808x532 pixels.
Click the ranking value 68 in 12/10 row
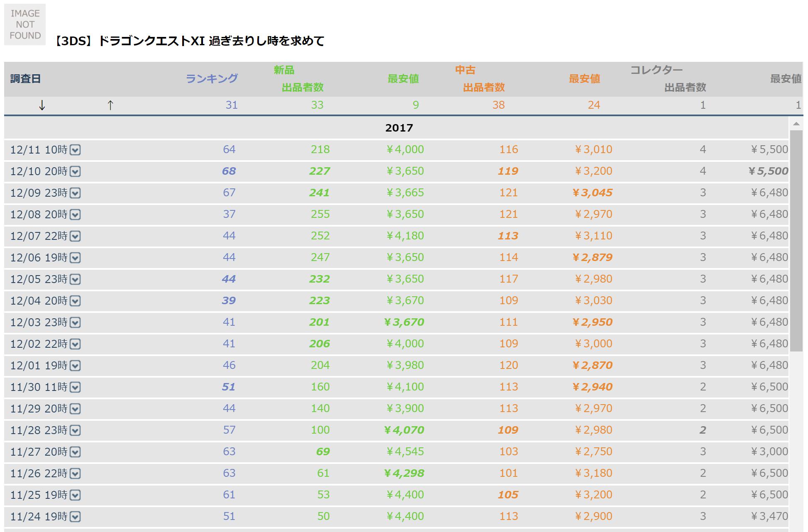click(x=229, y=171)
